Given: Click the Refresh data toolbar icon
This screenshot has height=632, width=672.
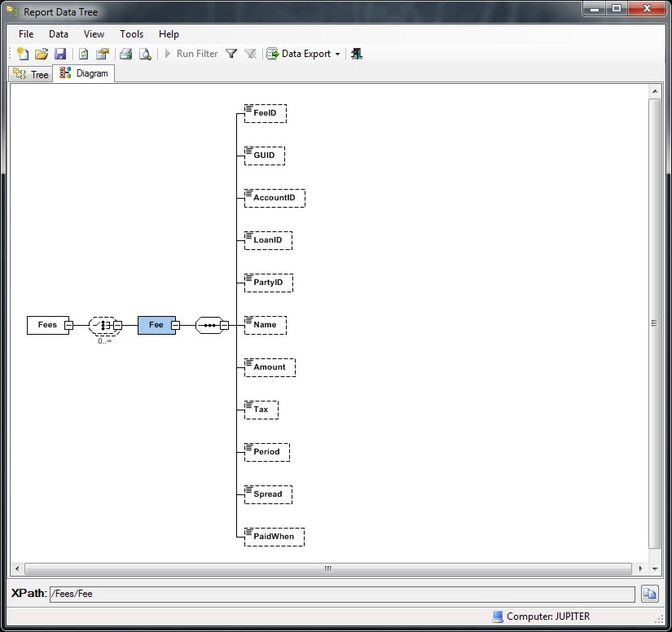Looking at the screenshot, I should (x=83, y=53).
